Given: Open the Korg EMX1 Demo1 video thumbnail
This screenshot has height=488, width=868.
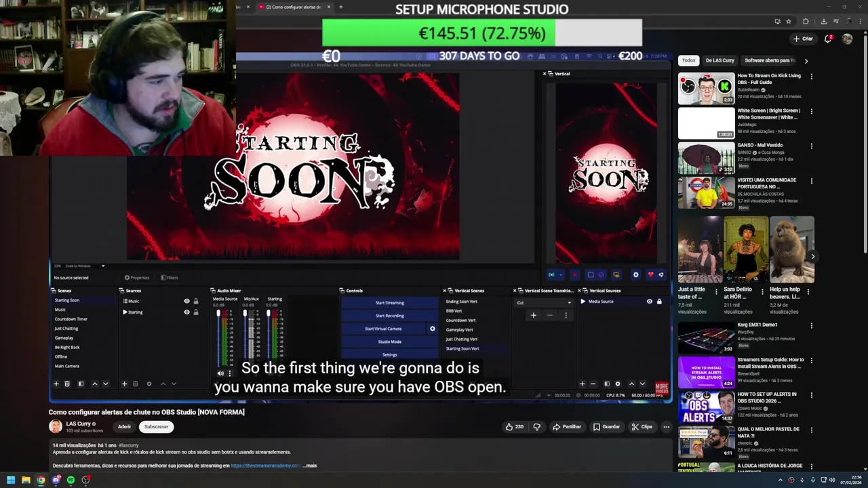Looking at the screenshot, I should [x=707, y=337].
